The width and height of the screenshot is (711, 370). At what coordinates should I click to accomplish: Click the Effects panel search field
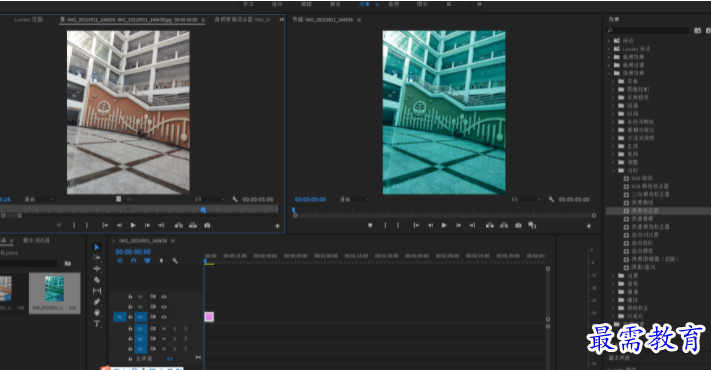pos(648,30)
